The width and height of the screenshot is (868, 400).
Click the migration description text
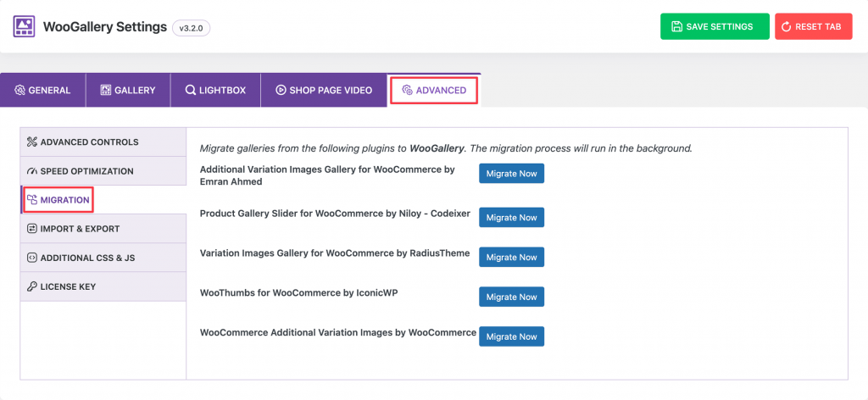coord(446,148)
